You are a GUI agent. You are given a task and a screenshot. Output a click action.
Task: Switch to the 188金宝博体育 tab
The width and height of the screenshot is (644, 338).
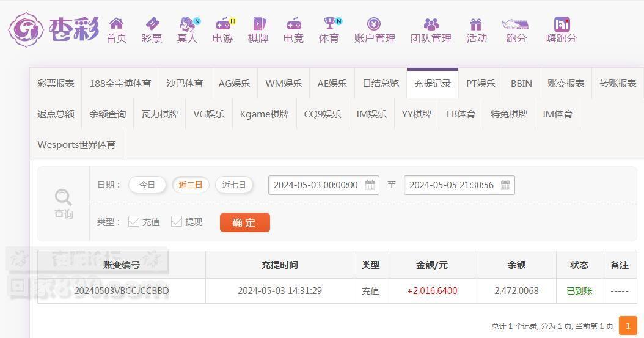click(120, 83)
